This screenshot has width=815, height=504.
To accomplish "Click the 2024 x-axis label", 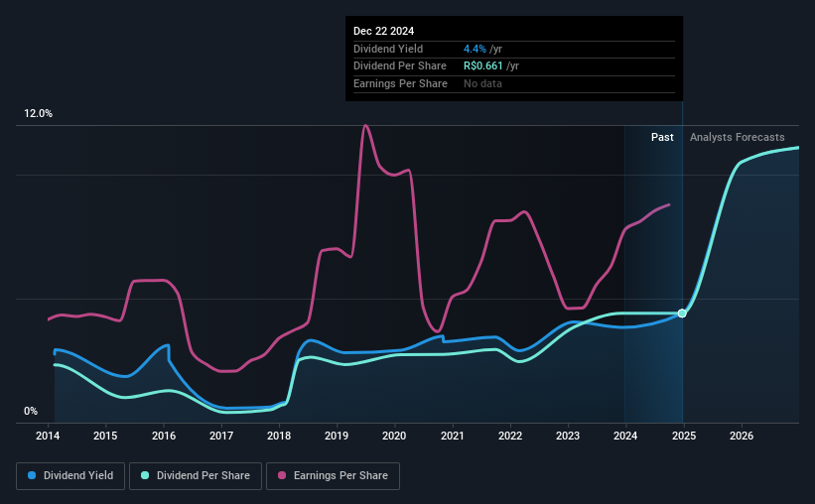I will (x=625, y=436).
